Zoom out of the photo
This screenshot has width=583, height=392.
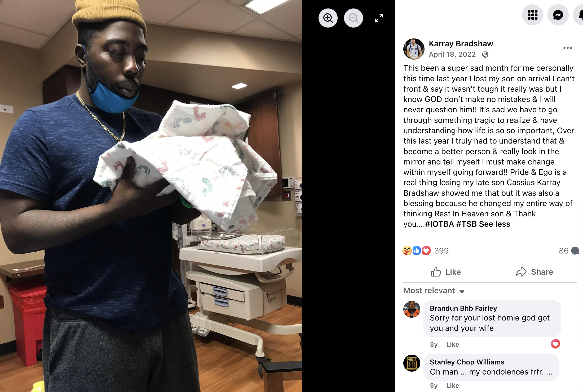click(x=354, y=18)
